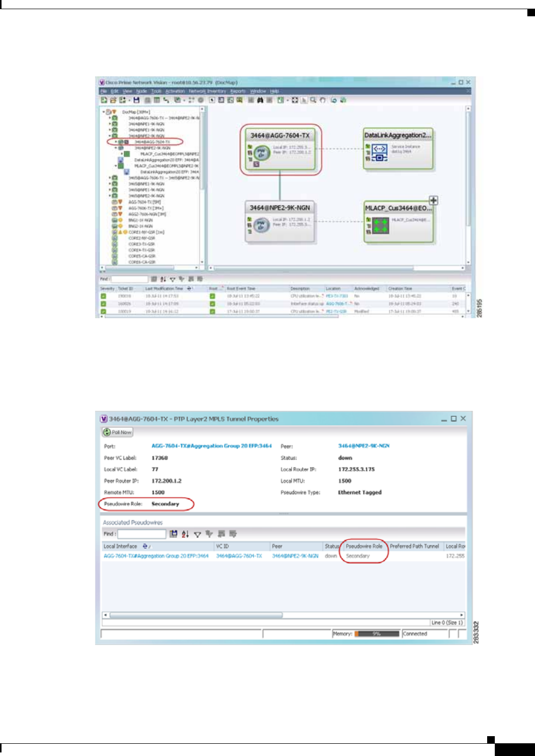The image size is (535, 756).
Task: Open the AGG-7604-TX#Aggregation Group 20 EFP:3464 port link
Action: click(x=212, y=446)
